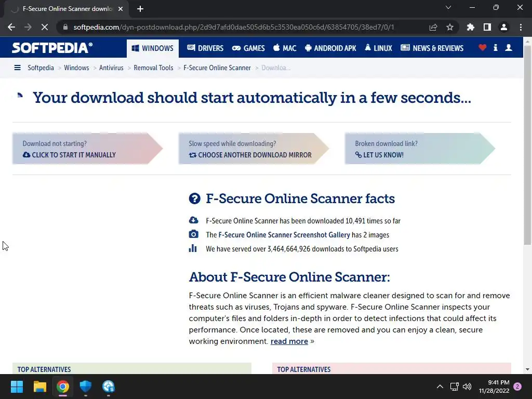Click the cloud download count icon
This screenshot has width=532, height=399.
click(193, 220)
